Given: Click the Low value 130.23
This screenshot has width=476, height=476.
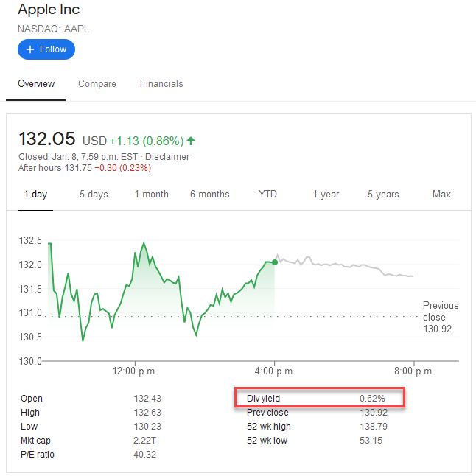Looking at the screenshot, I should 147,427.
